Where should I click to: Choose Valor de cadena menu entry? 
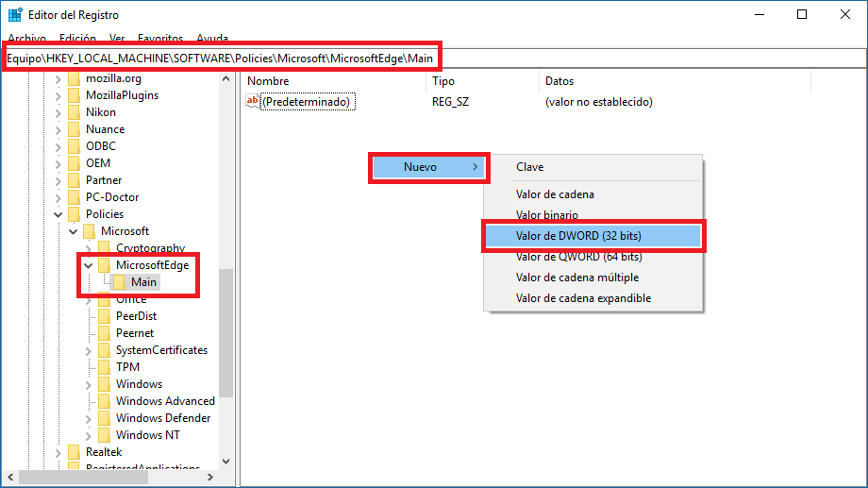[x=593, y=194]
